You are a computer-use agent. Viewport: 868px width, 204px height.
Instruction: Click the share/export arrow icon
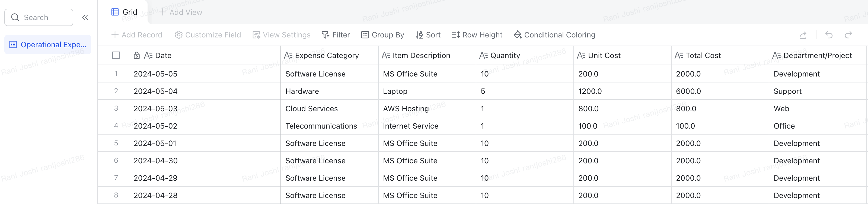coord(803,35)
